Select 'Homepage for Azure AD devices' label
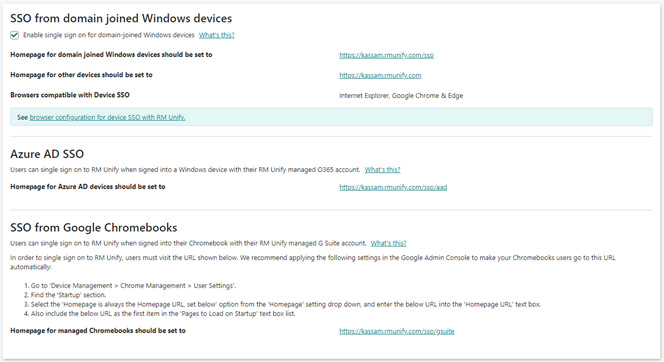 pos(88,187)
